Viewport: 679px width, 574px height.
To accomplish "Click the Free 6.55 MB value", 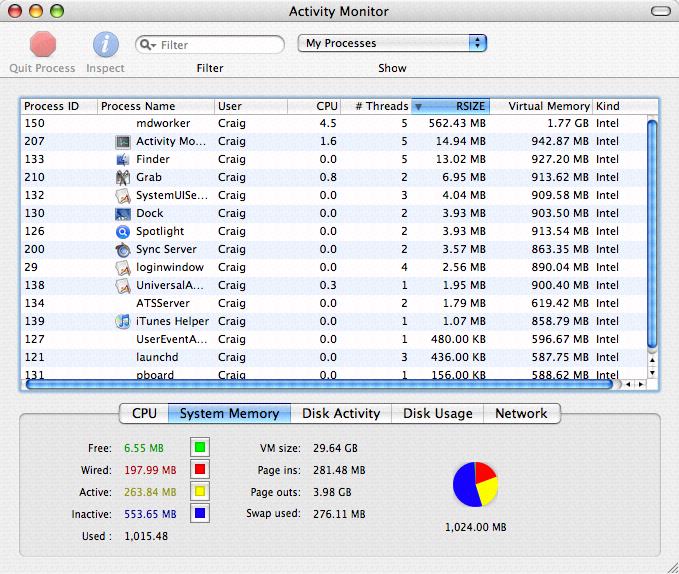I will (x=144, y=448).
